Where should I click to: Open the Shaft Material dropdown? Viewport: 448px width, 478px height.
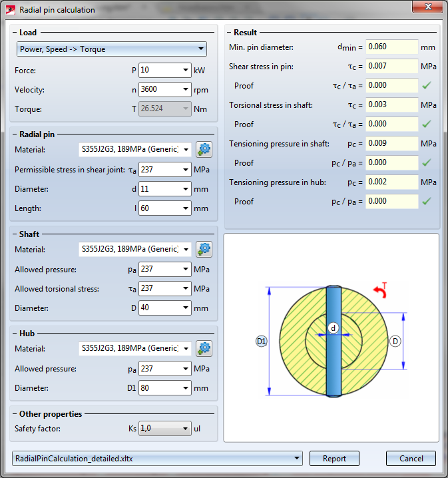186,249
